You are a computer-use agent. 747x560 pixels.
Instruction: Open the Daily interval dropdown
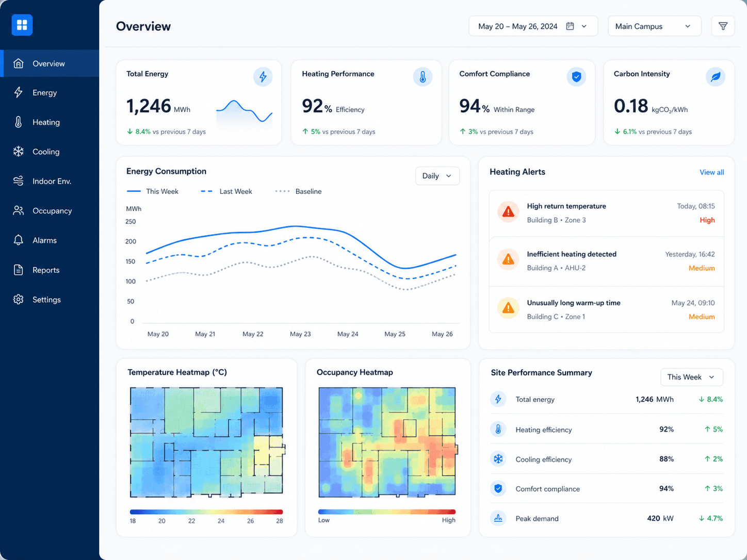[x=437, y=176]
